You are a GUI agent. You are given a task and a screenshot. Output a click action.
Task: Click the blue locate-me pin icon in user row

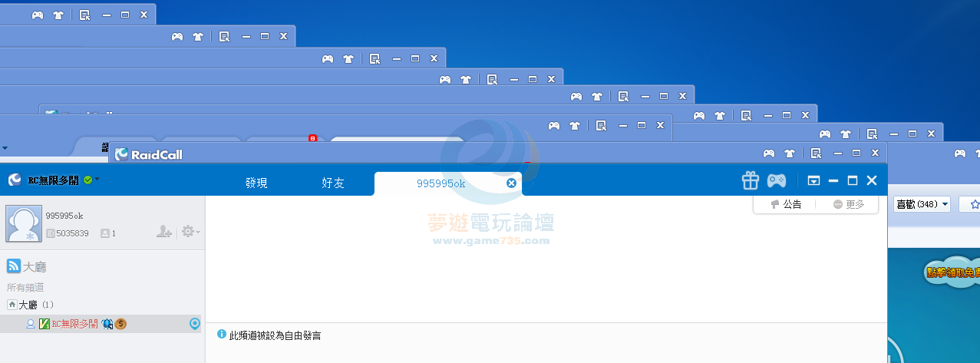click(x=195, y=324)
